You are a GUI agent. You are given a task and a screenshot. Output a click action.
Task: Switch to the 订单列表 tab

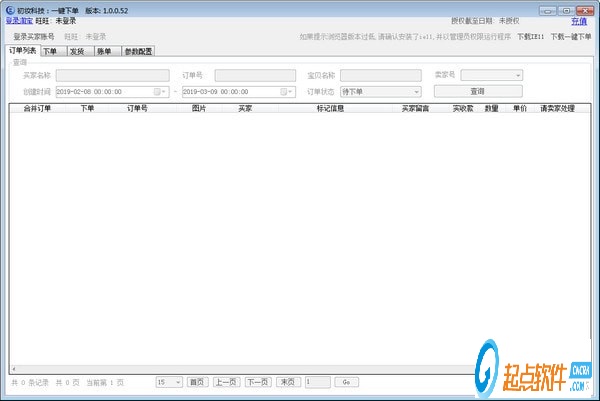pyautogui.click(x=23, y=51)
